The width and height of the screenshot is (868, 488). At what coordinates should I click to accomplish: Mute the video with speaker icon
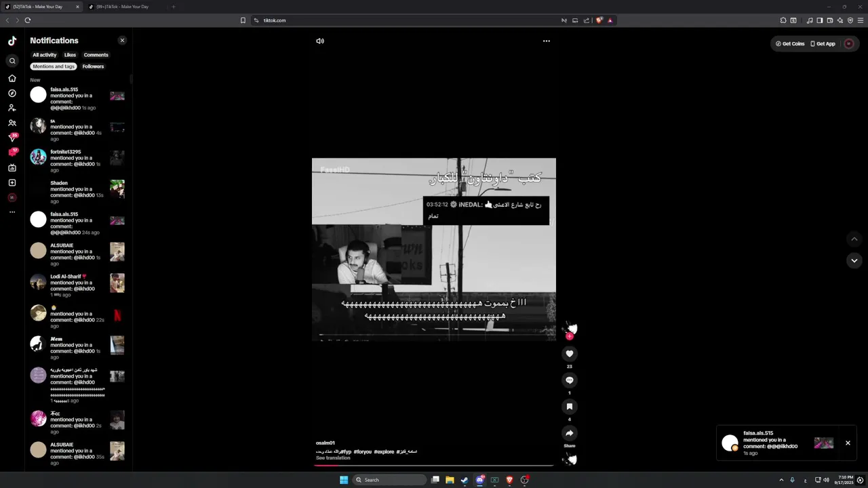(x=320, y=41)
